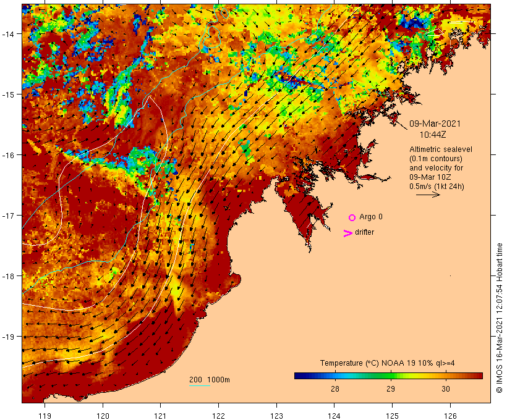The image size is (507, 420).
Task: Click the '124' longitude axis label
Action: [334, 416]
